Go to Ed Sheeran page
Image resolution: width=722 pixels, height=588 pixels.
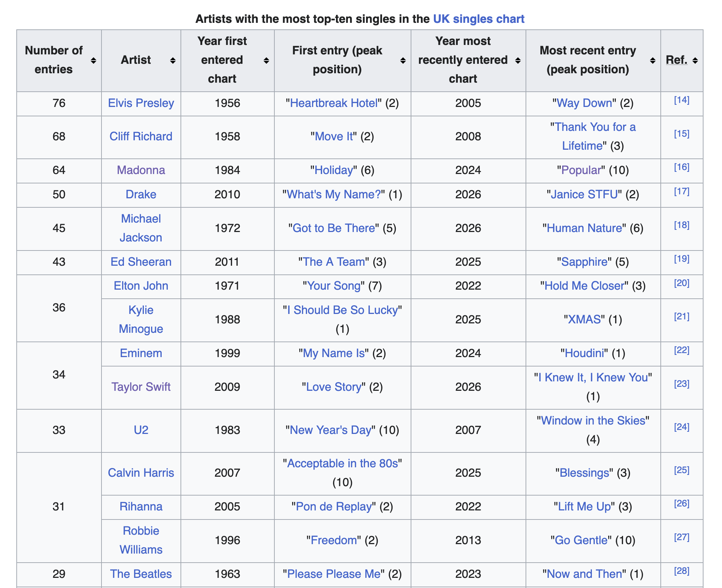point(141,262)
